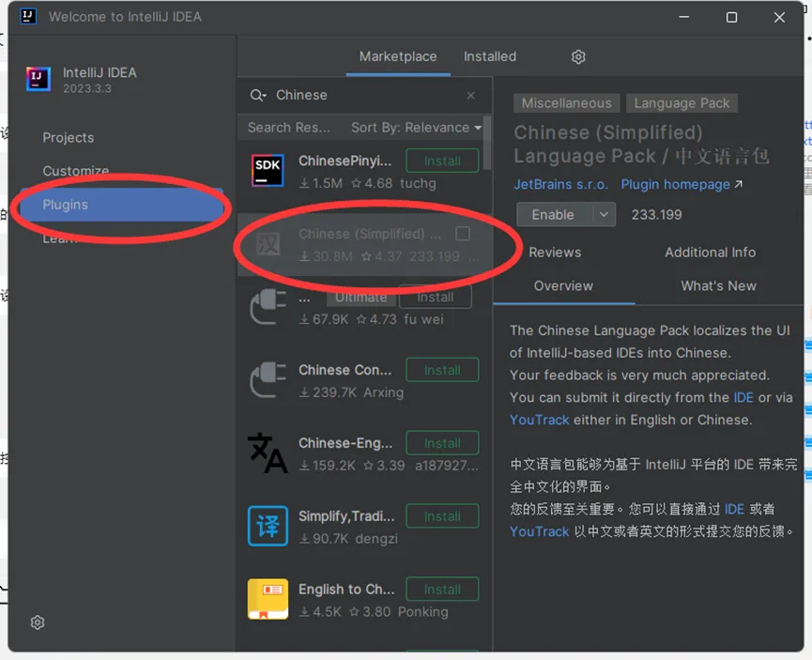The width and height of the screenshot is (812, 660).
Task: Clear the plugin search field
Action: 471,96
